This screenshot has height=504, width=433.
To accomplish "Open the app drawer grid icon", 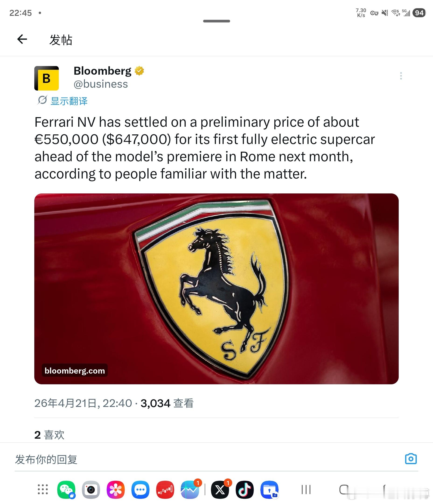I will (x=43, y=489).
